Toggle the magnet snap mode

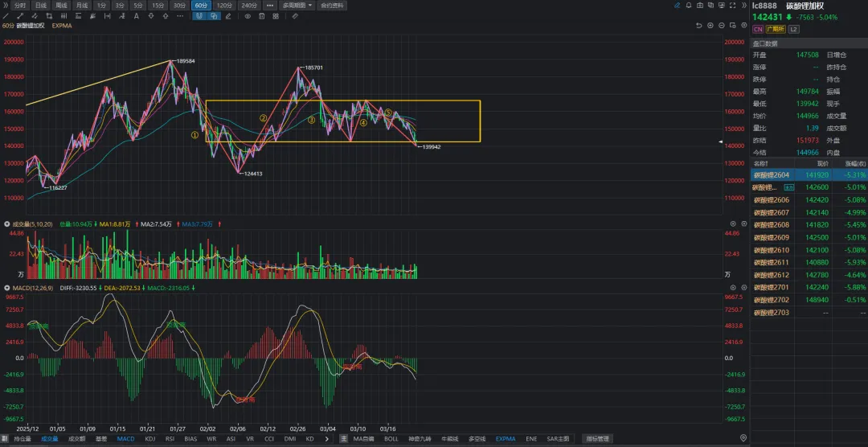tap(199, 16)
